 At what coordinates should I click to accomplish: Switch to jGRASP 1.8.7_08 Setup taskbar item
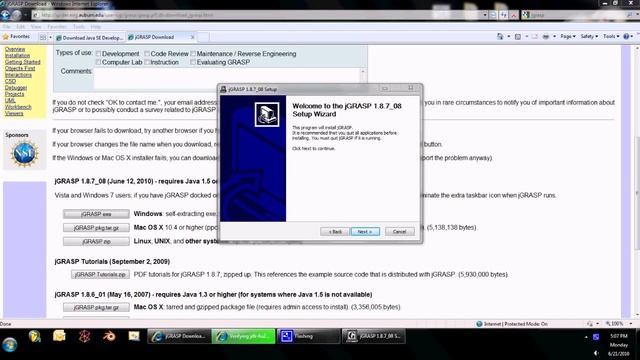(373, 336)
